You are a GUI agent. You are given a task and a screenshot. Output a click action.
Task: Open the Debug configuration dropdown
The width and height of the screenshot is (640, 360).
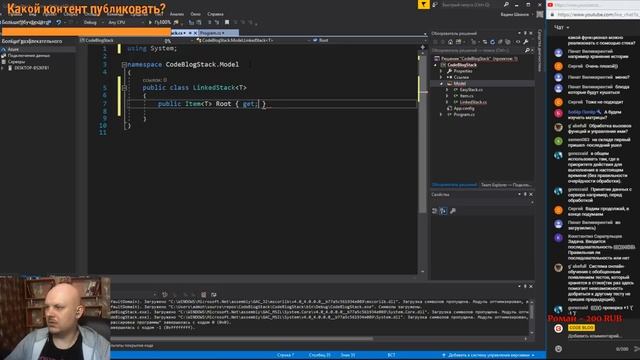tap(93, 22)
